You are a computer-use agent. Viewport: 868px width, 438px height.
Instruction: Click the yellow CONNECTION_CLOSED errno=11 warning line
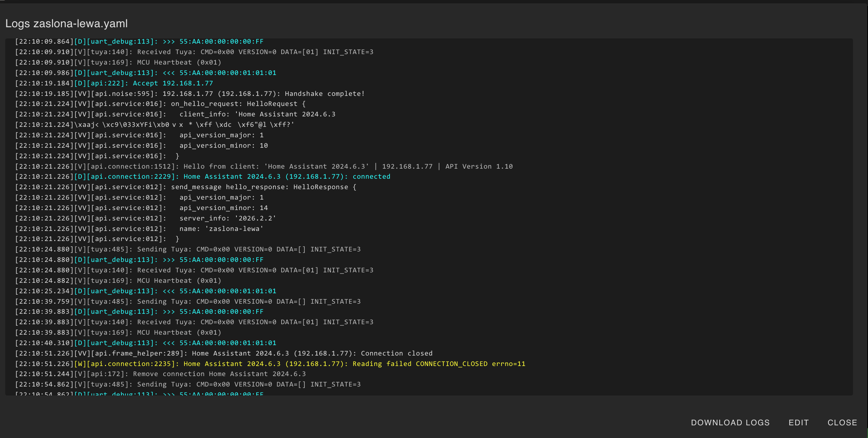(x=270, y=364)
